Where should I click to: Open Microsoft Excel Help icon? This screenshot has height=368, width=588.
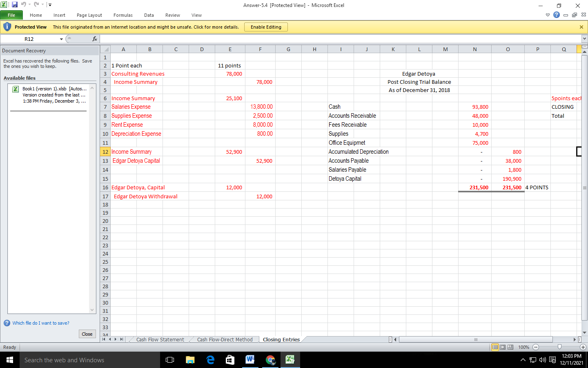(x=557, y=15)
